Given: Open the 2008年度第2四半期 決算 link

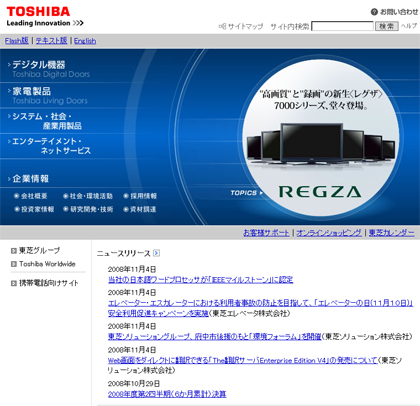Looking at the screenshot, I should pos(167,394).
